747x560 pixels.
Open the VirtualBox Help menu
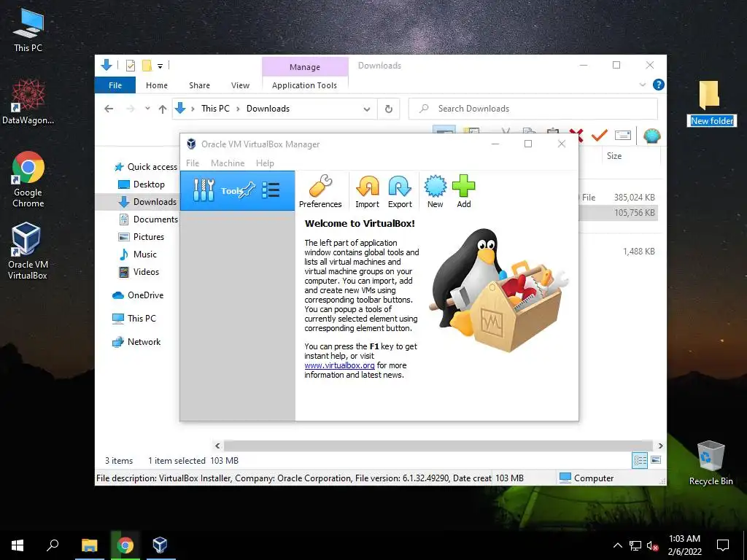coord(265,163)
